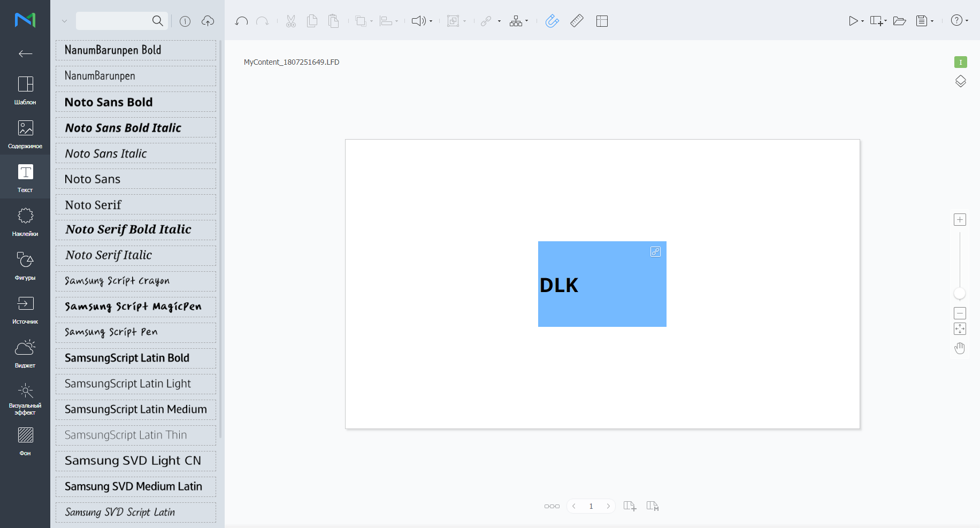Open the save options dropdown
The height and width of the screenshot is (528, 980).
[932, 21]
